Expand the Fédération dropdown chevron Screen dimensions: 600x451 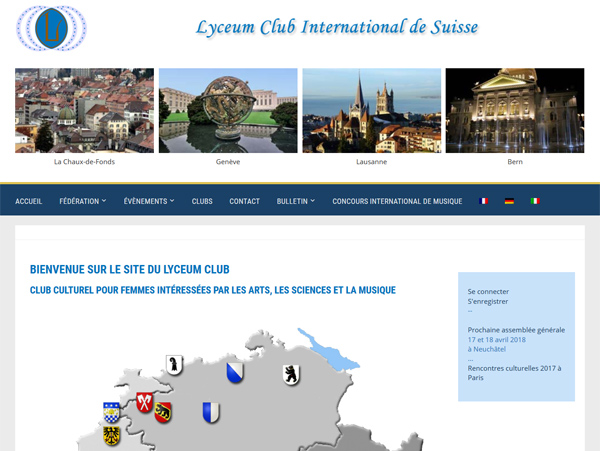click(104, 200)
